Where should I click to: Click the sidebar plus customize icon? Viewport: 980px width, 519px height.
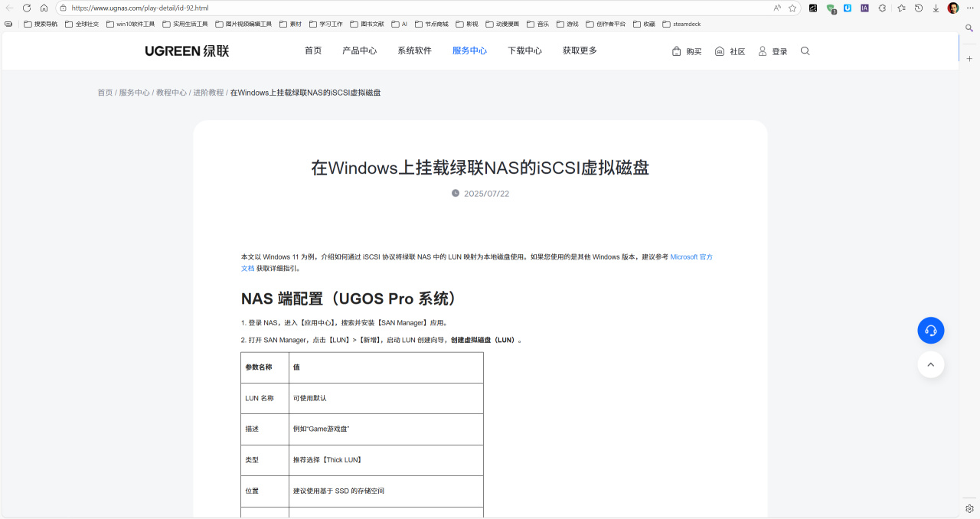point(969,58)
